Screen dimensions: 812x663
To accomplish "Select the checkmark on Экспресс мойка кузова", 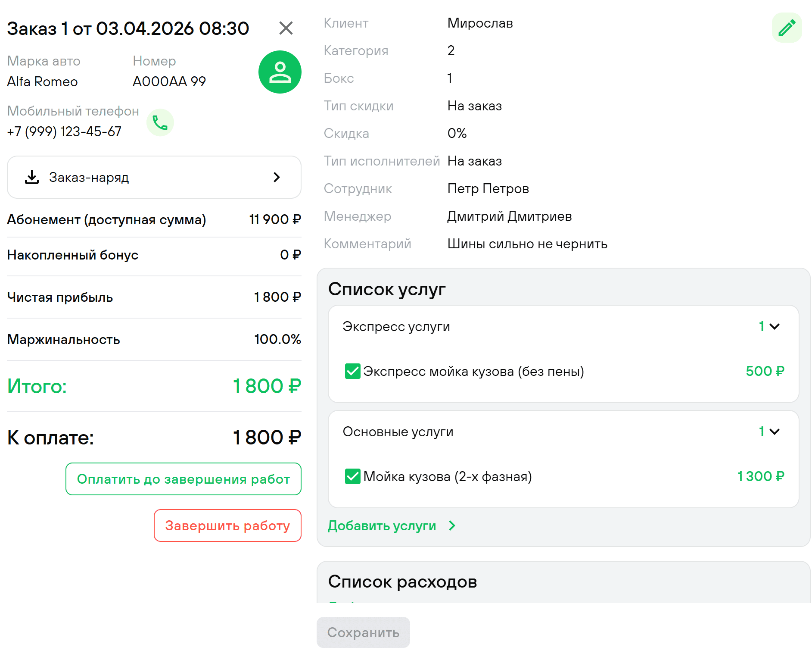I will coord(352,371).
